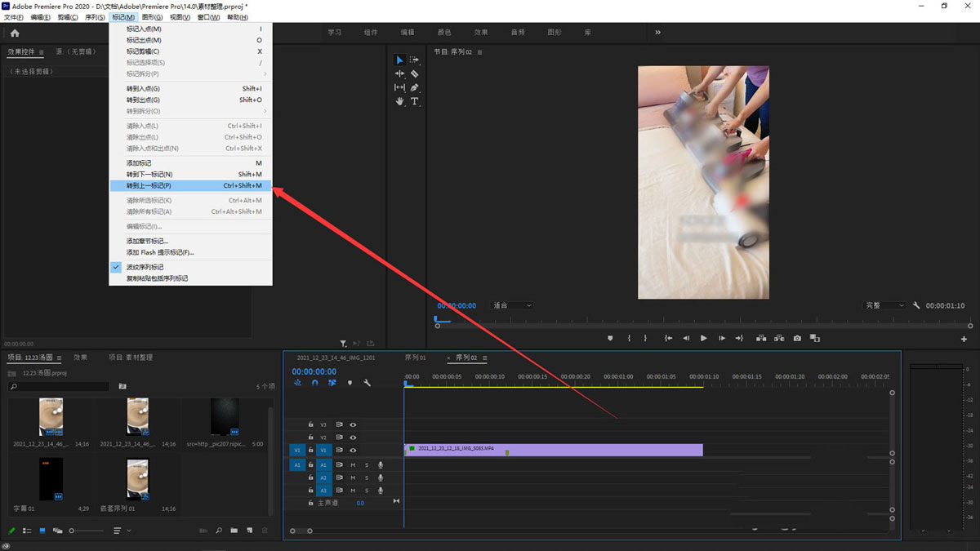Hide track V3 with eye icon
Image resolution: width=980 pixels, height=551 pixels.
click(354, 424)
